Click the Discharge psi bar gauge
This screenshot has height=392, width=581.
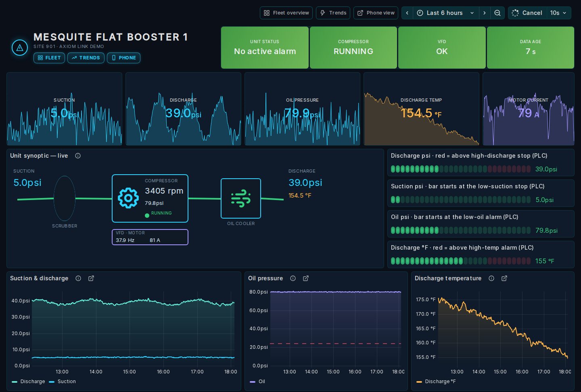pos(461,169)
